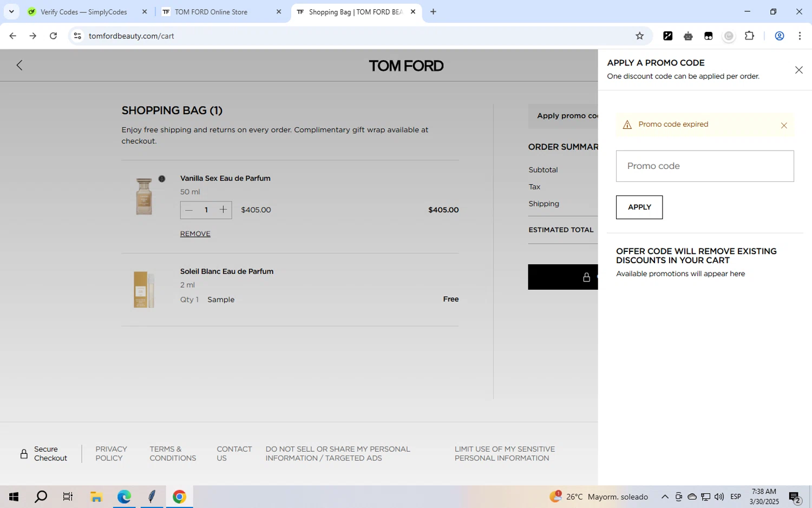
Task: Open the feather app on the taskbar
Action: click(152, 497)
